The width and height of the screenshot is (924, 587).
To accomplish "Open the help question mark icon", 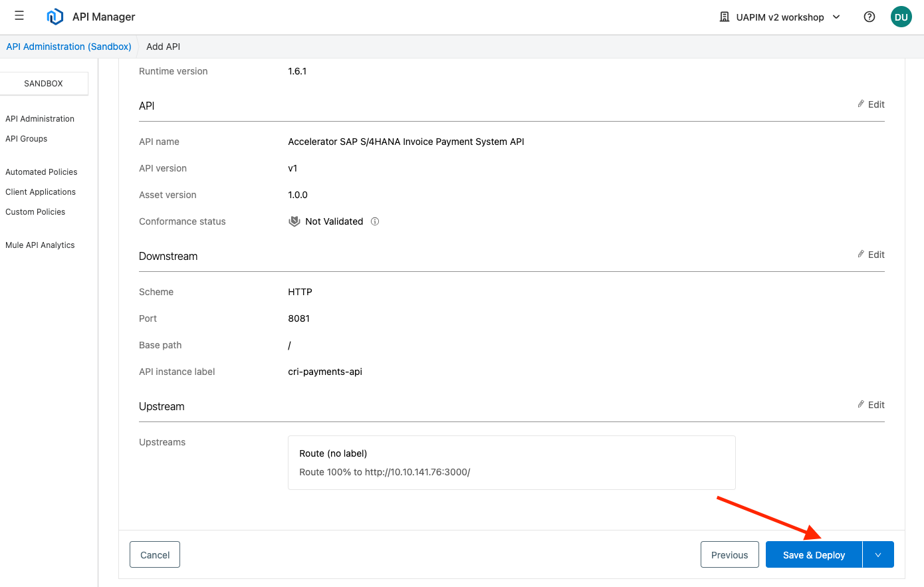I will click(x=869, y=17).
